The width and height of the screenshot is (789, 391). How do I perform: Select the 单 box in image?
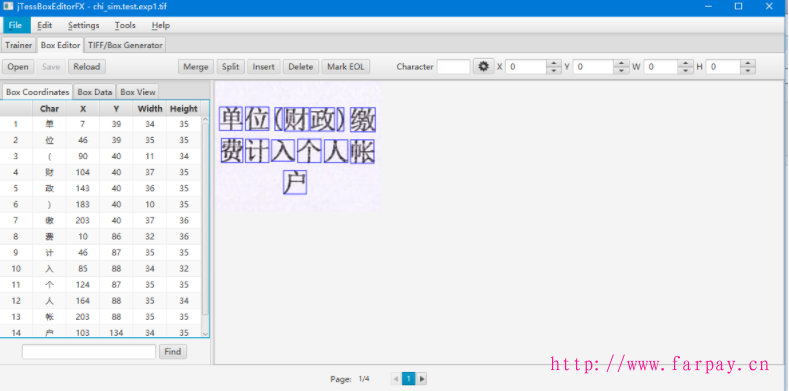tap(231, 119)
